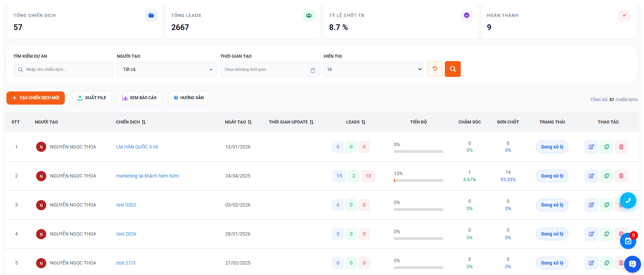This screenshot has width=644, height=275.
Task: Open the test 2026 campaign link
Action: point(126,234)
